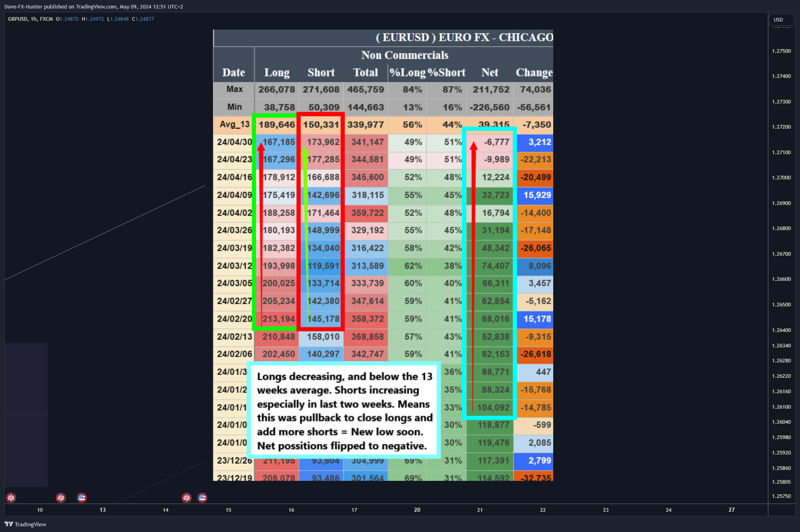This screenshot has width=800, height=532.
Task: Click the Avg_13 total 339,977
Action: tap(365, 125)
